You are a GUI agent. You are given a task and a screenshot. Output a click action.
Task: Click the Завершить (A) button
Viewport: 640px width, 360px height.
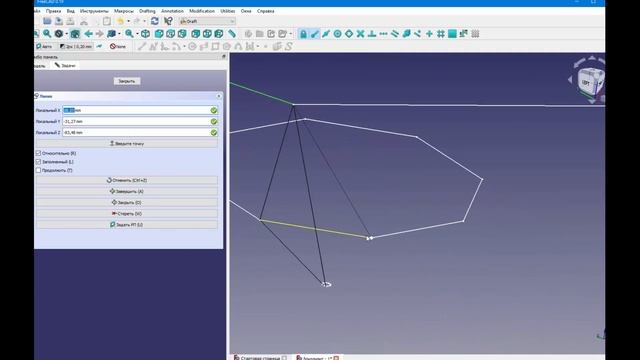[127, 191]
